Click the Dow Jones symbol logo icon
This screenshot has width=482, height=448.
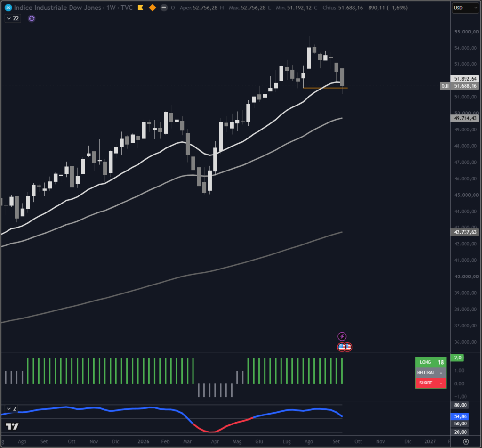[x=8, y=8]
